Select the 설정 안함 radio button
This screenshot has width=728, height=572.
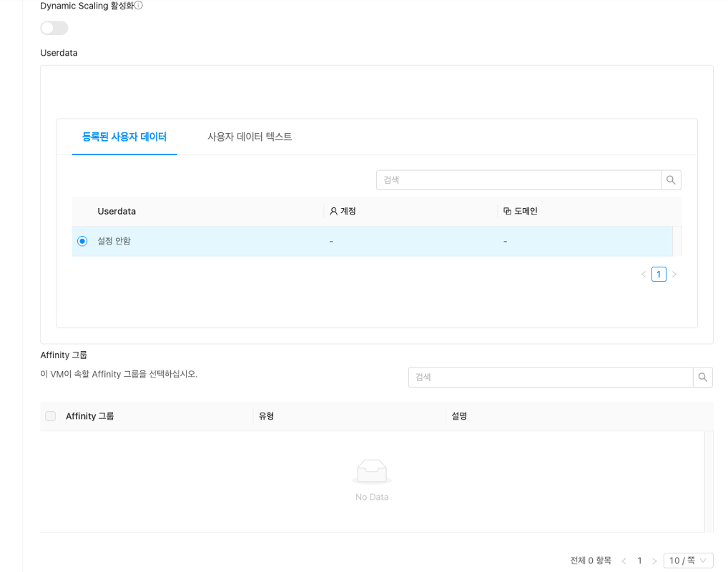(82, 242)
